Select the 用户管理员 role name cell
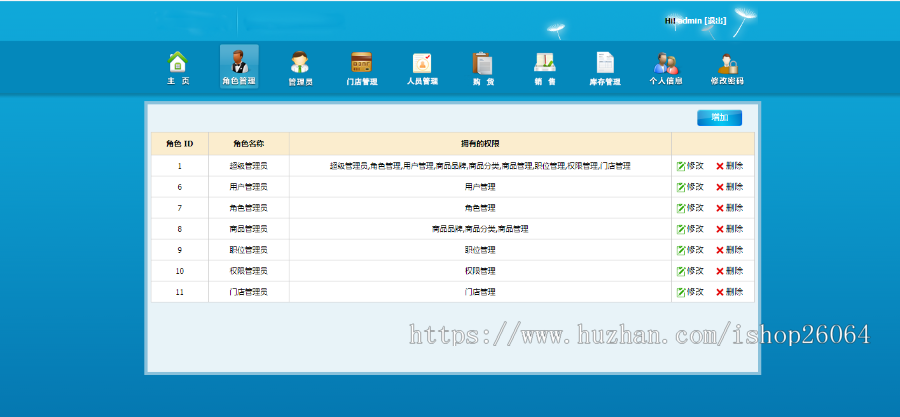This screenshot has height=417, width=900. click(249, 186)
